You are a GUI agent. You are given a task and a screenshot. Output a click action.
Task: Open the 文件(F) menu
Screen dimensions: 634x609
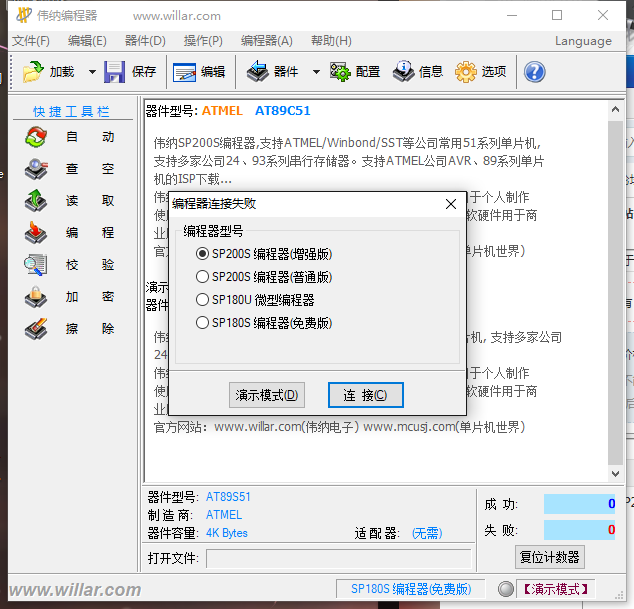(31, 41)
